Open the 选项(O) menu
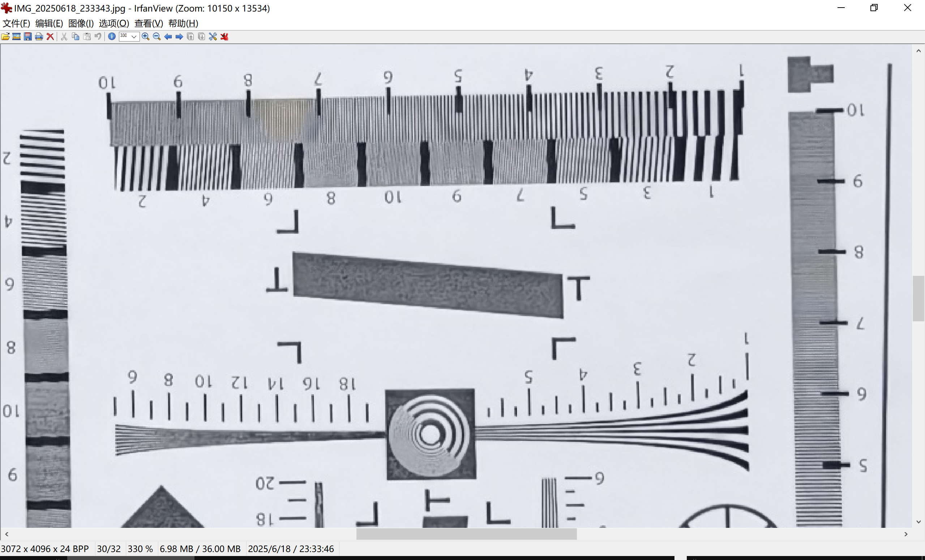Screen dimensions: 925x560 [x=114, y=23]
